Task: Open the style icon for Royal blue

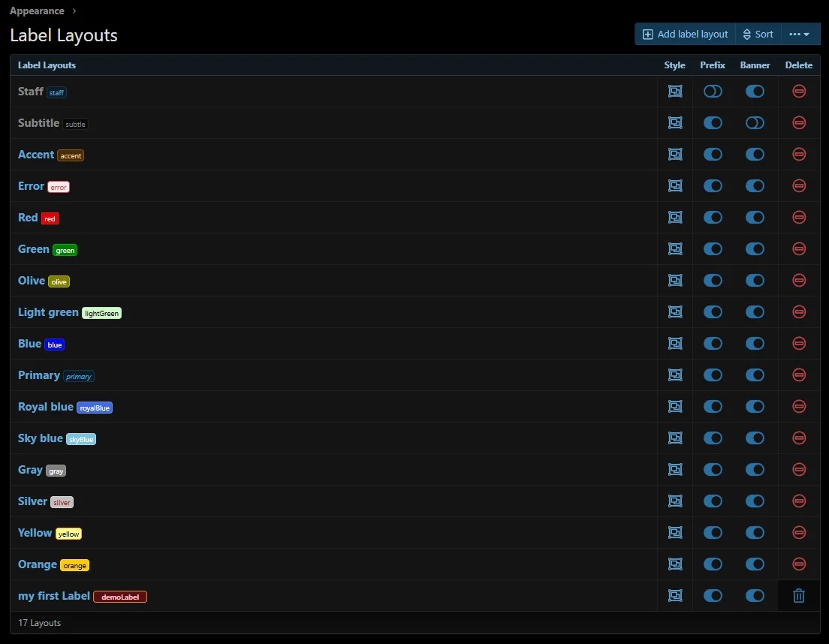Action: (675, 406)
